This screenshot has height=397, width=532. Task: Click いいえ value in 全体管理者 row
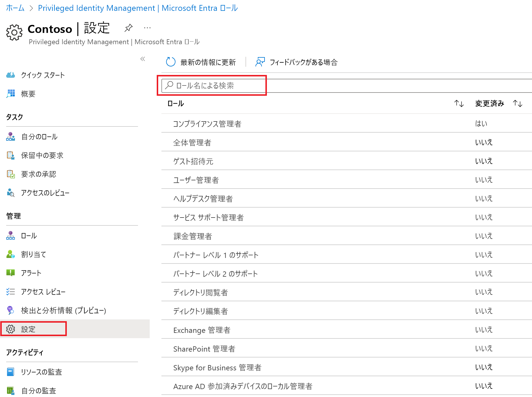click(x=484, y=142)
